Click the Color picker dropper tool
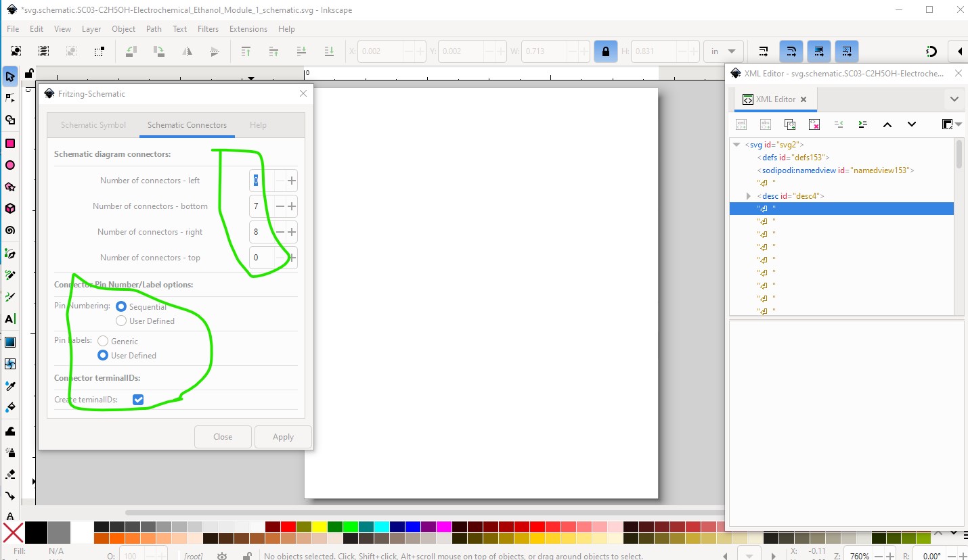Image resolution: width=968 pixels, height=560 pixels. click(x=10, y=386)
